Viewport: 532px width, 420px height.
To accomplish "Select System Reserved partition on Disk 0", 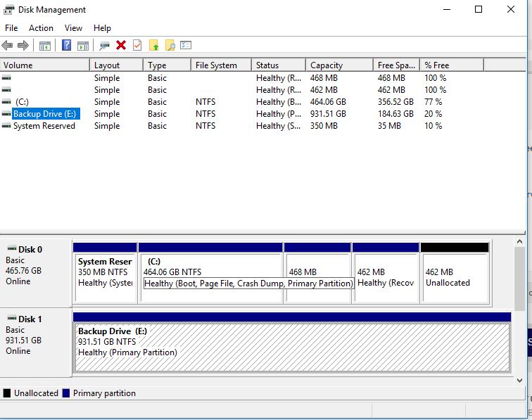I will [105, 273].
